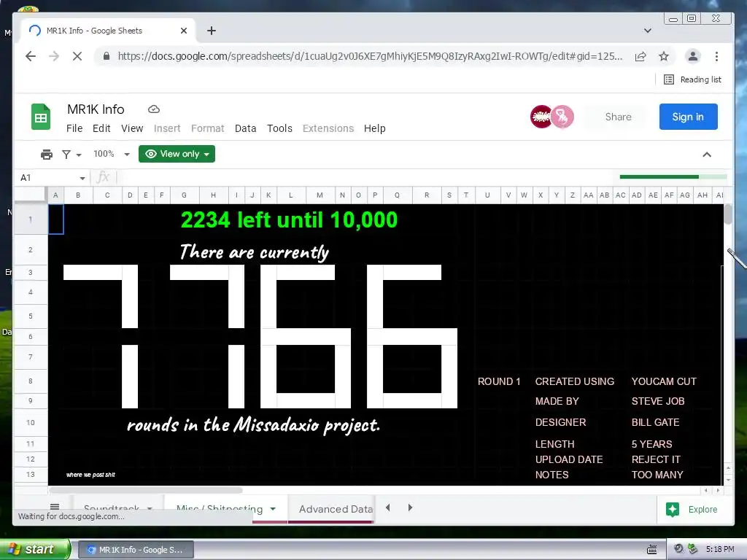Click the Google Sheets home logo
The width and height of the screenshot is (747, 560).
[41, 117]
